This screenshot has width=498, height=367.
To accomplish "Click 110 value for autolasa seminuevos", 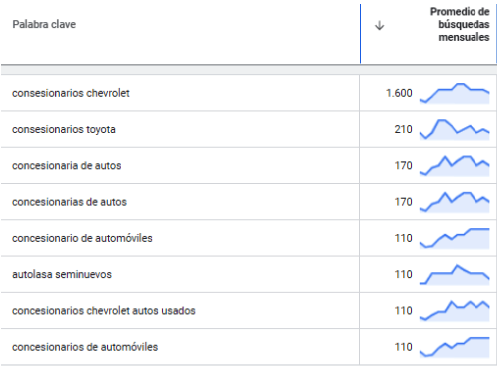I will 403,274.
